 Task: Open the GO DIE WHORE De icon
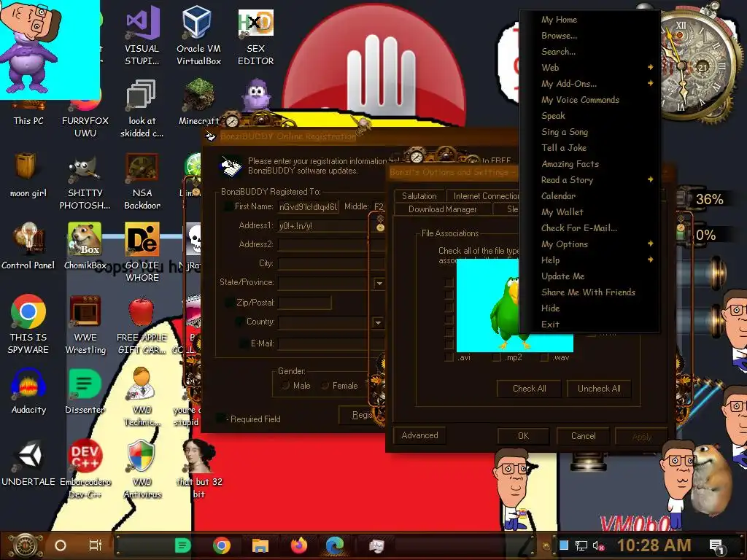[142, 252]
